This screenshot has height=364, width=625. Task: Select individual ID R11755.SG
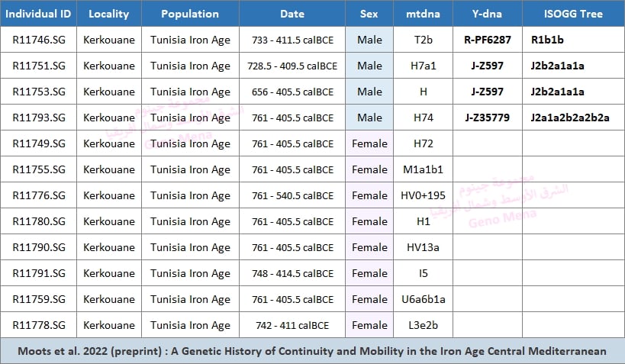coord(39,169)
